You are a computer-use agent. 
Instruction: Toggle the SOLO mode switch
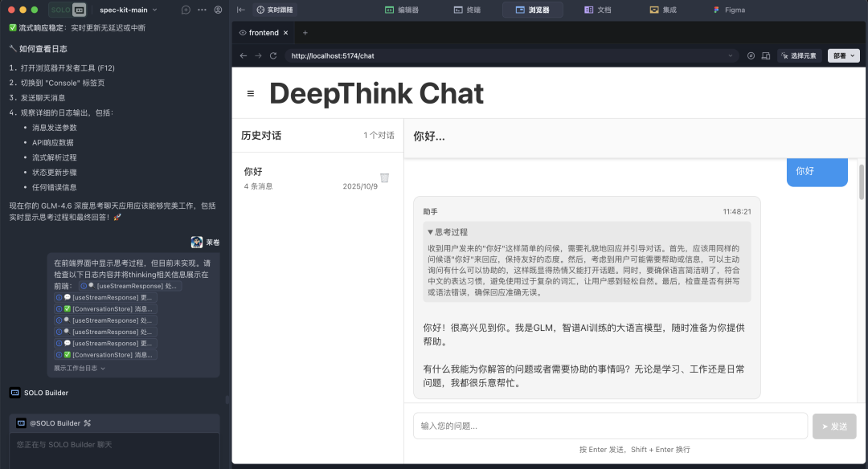pyautogui.click(x=68, y=10)
